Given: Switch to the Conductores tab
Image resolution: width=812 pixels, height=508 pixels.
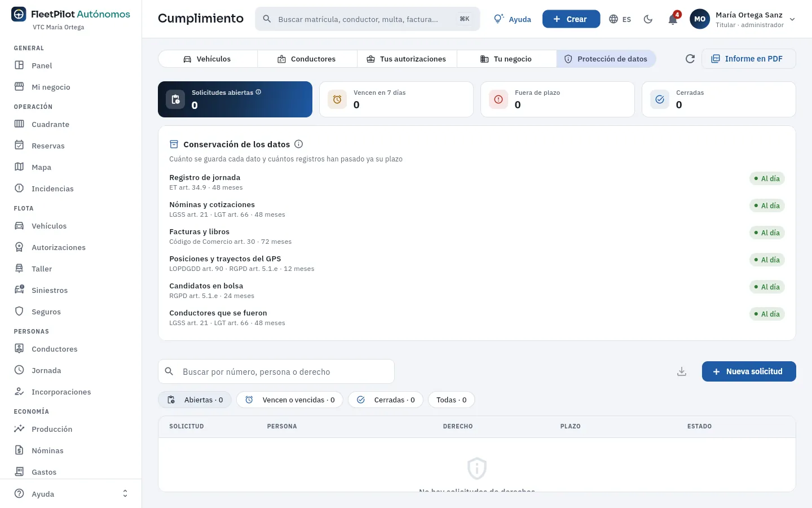Looking at the screenshot, I should (x=307, y=59).
